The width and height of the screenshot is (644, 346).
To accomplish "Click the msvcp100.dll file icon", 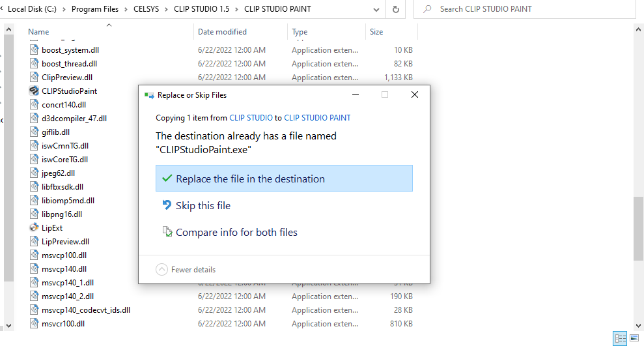I will pos(34,255).
